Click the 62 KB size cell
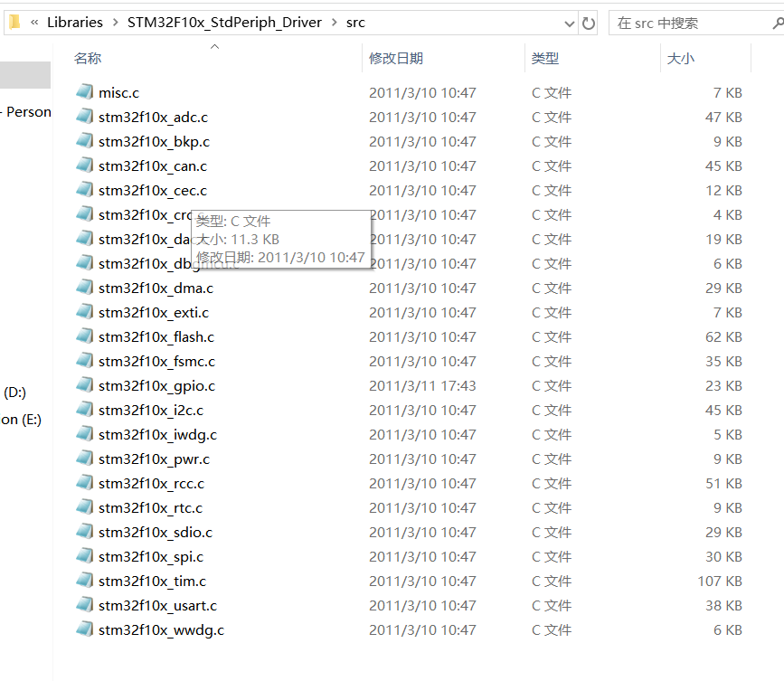The height and width of the screenshot is (681, 784). tap(723, 337)
